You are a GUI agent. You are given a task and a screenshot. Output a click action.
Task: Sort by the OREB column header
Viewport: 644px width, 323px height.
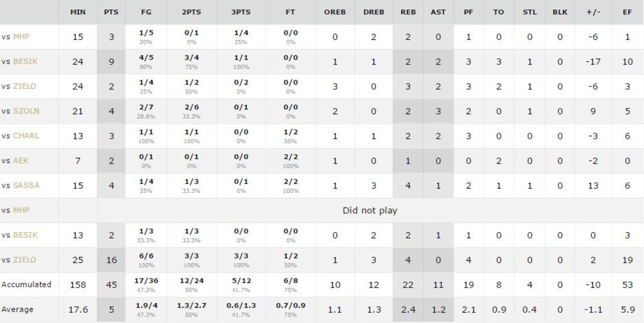[x=335, y=12]
